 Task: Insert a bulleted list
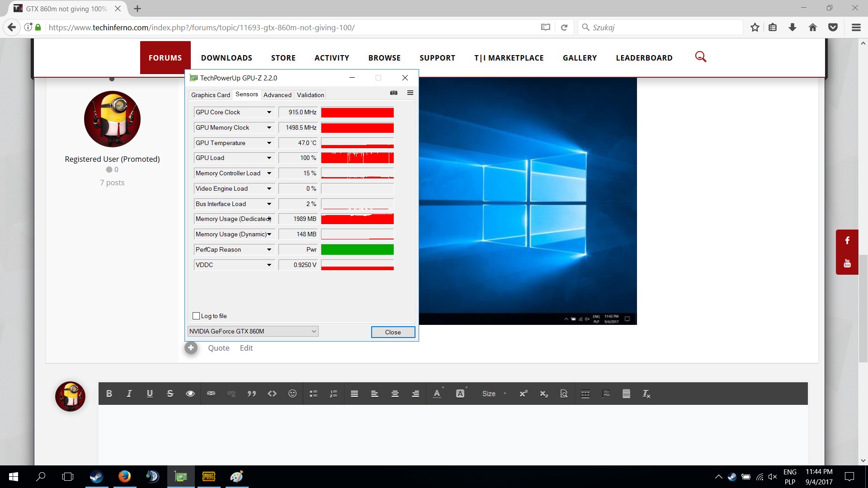pyautogui.click(x=313, y=394)
